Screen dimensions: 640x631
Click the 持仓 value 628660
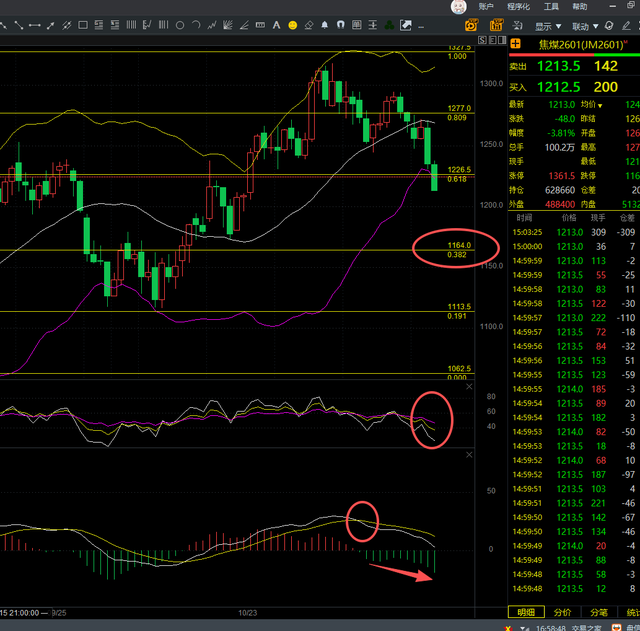click(560, 190)
